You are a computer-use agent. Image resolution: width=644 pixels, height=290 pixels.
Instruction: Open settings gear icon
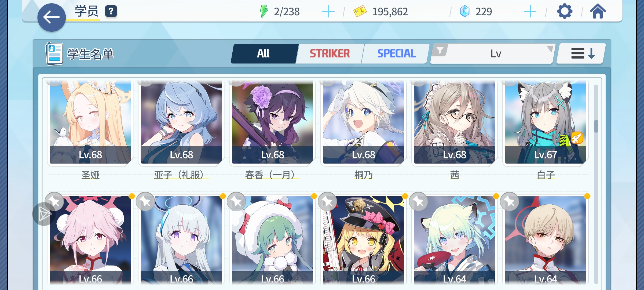point(565,11)
